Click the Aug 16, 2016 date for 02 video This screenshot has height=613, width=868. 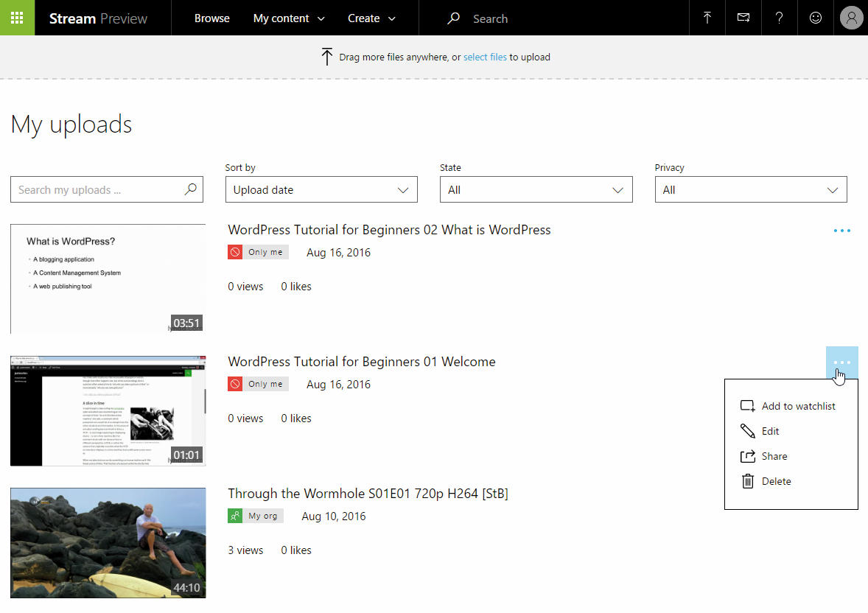pos(339,253)
